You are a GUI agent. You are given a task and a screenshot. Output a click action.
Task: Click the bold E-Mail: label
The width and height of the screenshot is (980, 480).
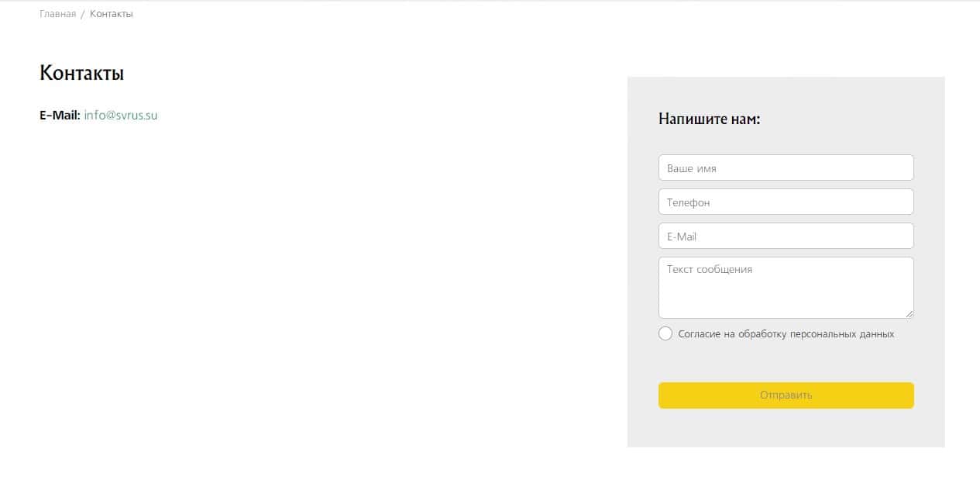[x=60, y=116]
